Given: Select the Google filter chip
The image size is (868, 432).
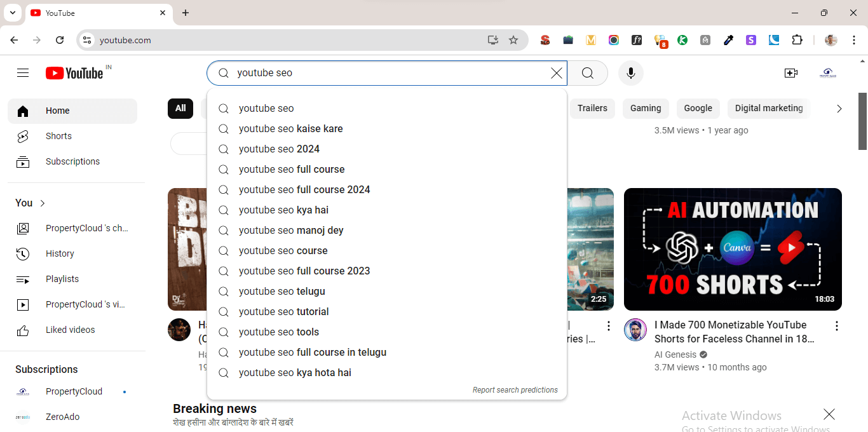Looking at the screenshot, I should pyautogui.click(x=698, y=108).
